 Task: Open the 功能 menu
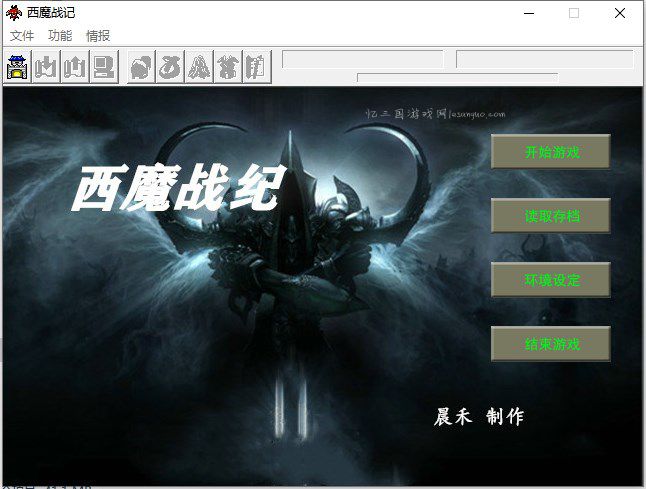60,36
